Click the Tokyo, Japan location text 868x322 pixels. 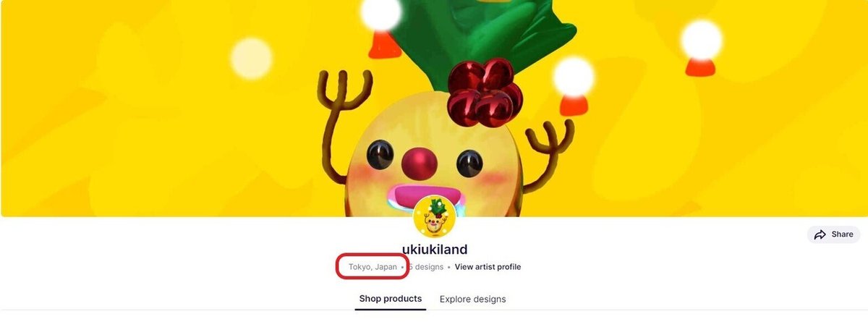(373, 267)
